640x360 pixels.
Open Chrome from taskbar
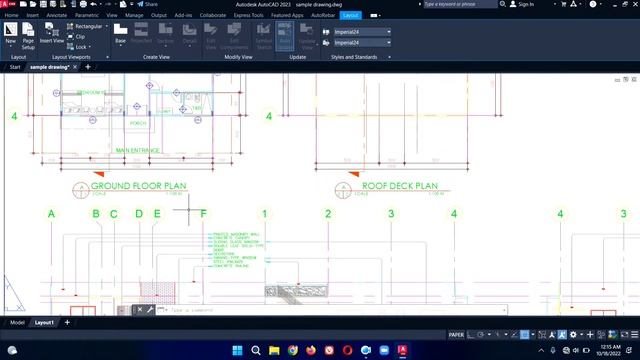tap(293, 350)
